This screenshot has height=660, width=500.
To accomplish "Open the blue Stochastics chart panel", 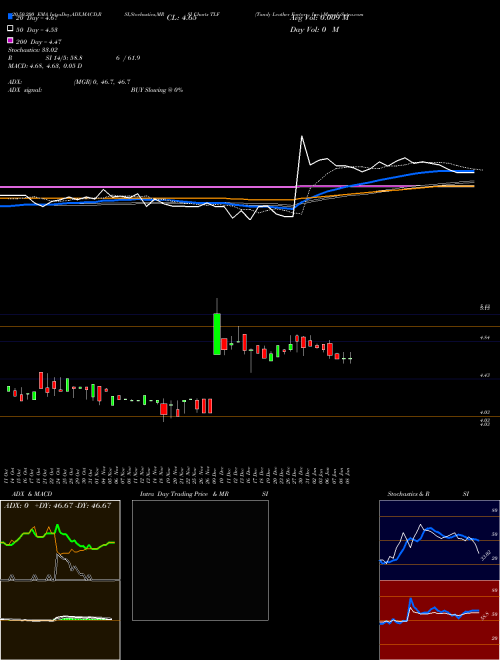I will [439, 540].
